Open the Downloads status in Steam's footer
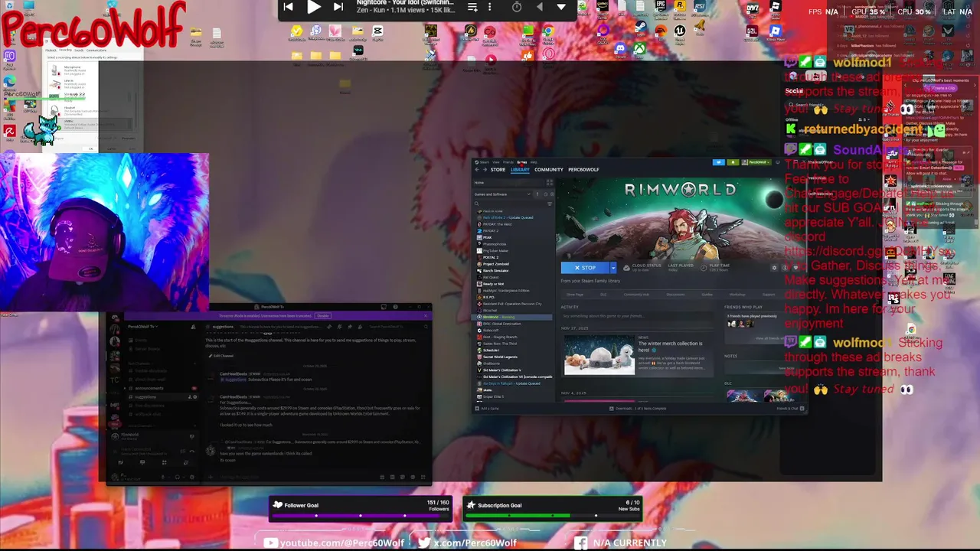Image resolution: width=980 pixels, height=551 pixels. pos(639,409)
